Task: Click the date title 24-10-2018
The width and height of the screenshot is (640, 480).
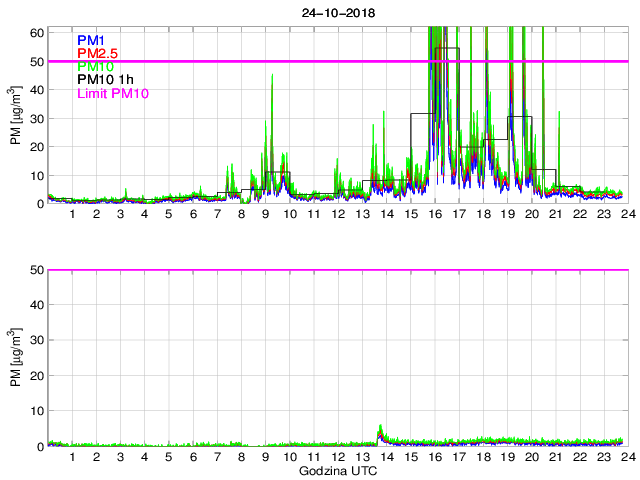Action: click(x=337, y=14)
